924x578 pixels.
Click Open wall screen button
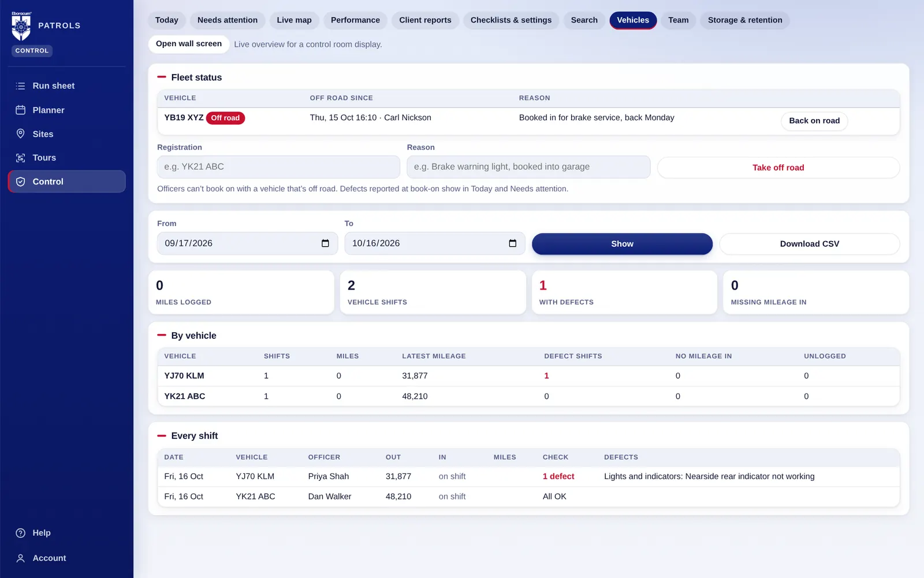189,44
